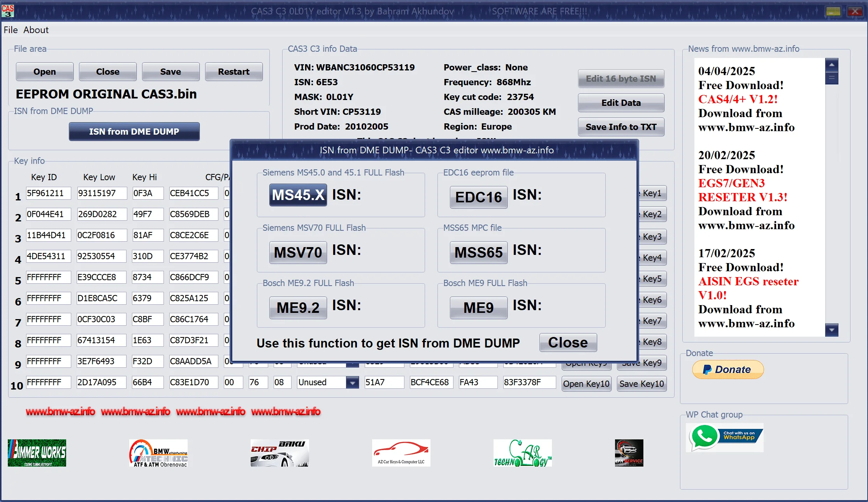The height and width of the screenshot is (502, 868).
Task: Click the Edit 16 byte ISN button
Action: [621, 79]
